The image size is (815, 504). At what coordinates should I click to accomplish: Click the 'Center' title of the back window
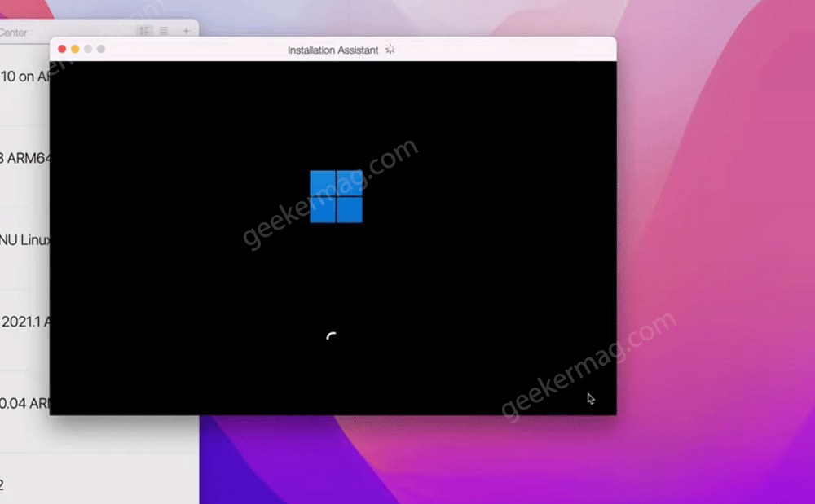coord(14,33)
